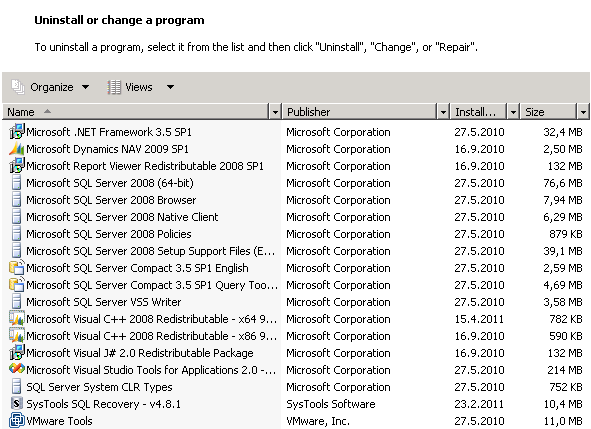
Task: Click the SysTools Software publisher cell
Action: (331, 404)
